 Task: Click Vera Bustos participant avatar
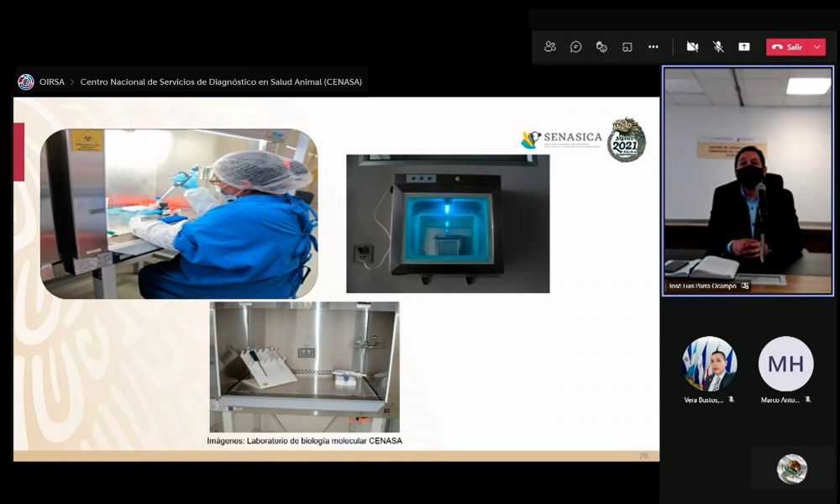[710, 364]
